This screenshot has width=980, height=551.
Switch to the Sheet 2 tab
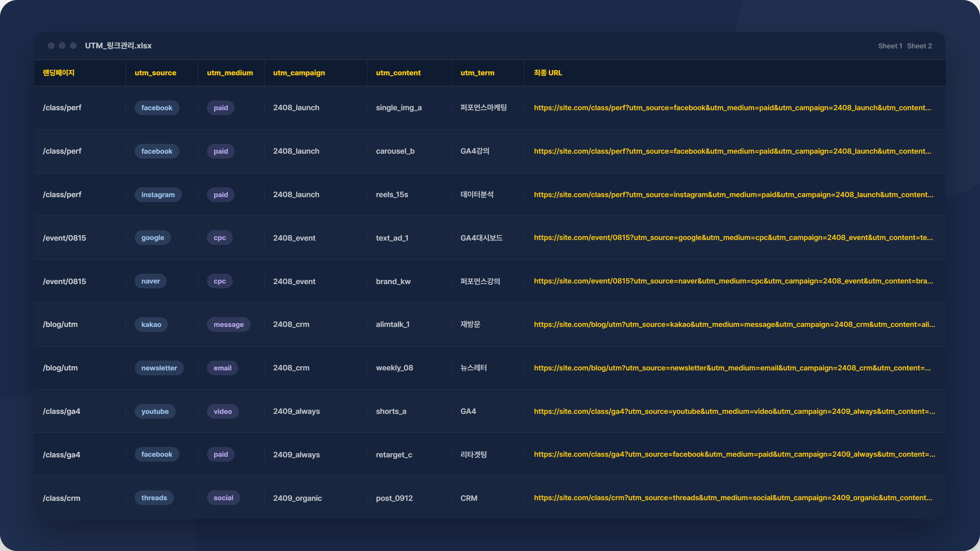pos(919,46)
